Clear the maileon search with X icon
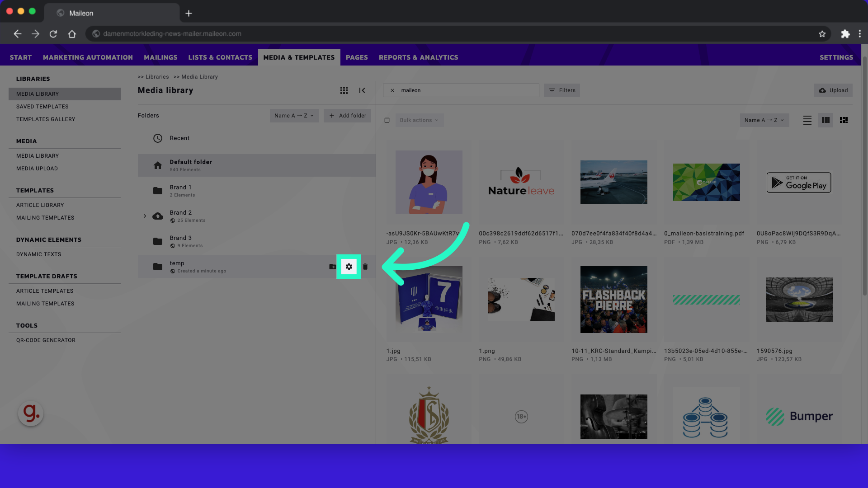Viewport: 868px width, 488px height. point(392,90)
